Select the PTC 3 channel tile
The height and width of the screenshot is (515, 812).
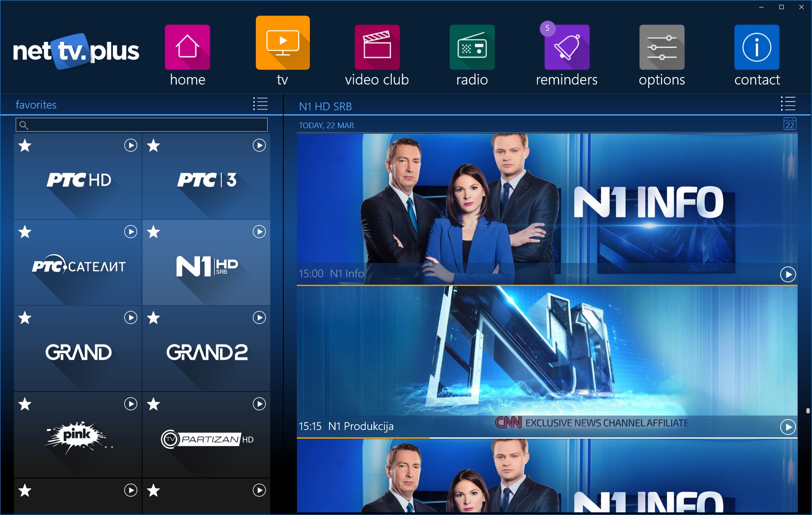click(x=207, y=177)
